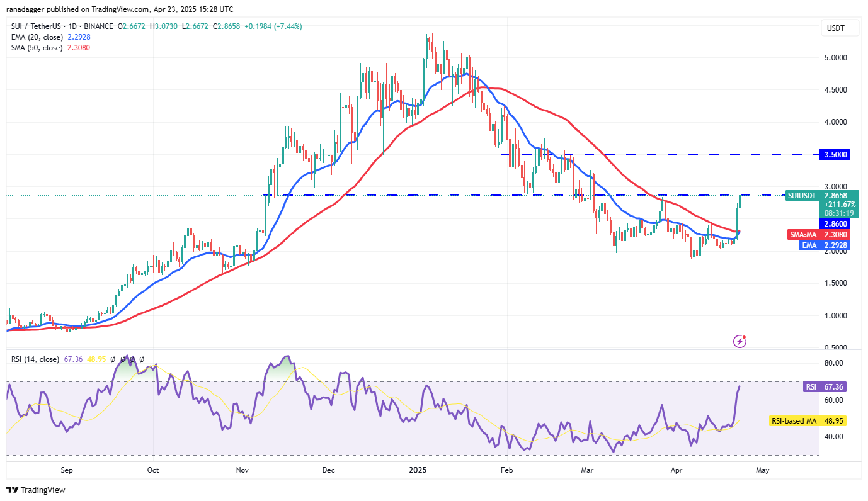Click the blue EMA 2.2928 label
Image resolution: width=868 pixels, height=501 pixels.
821,245
